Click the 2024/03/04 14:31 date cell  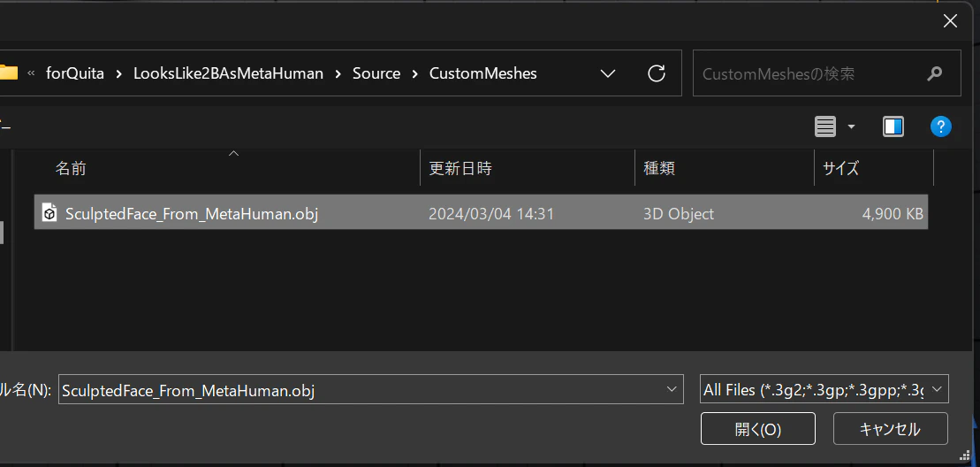(x=491, y=214)
